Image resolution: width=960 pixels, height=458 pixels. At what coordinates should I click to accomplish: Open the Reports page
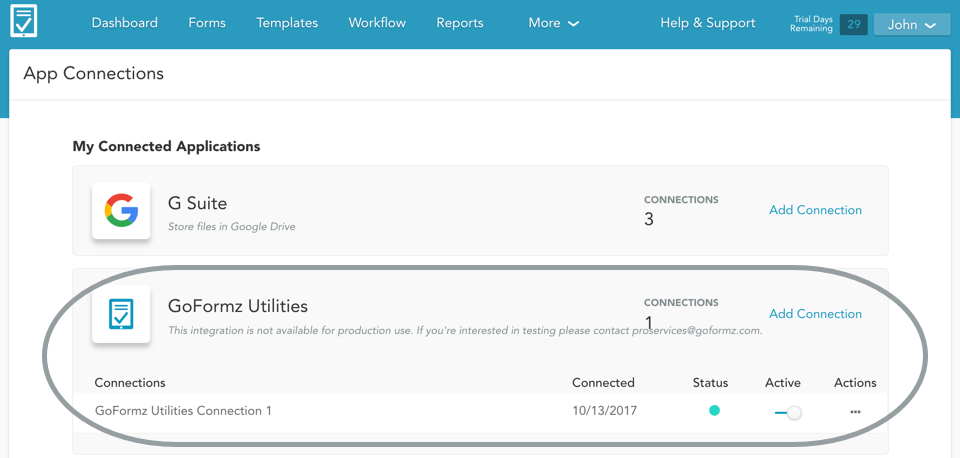tap(460, 23)
